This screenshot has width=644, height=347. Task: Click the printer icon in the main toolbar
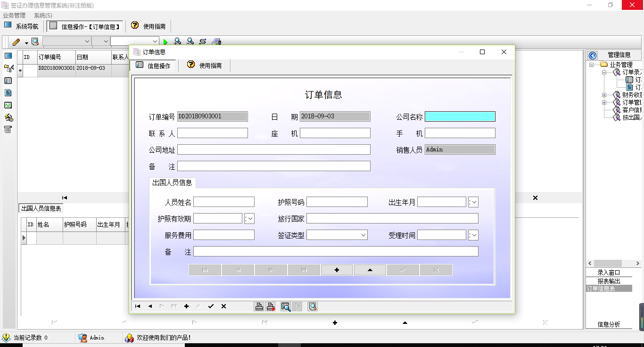click(x=216, y=41)
